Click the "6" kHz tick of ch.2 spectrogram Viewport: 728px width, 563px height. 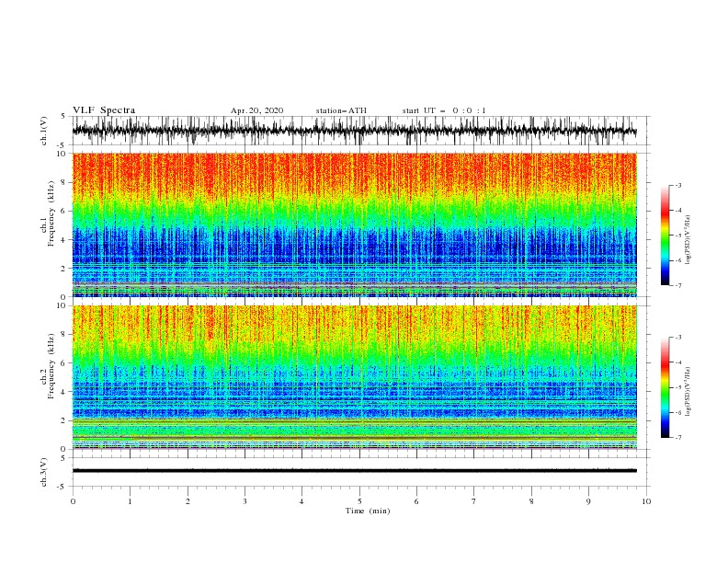tap(64, 363)
